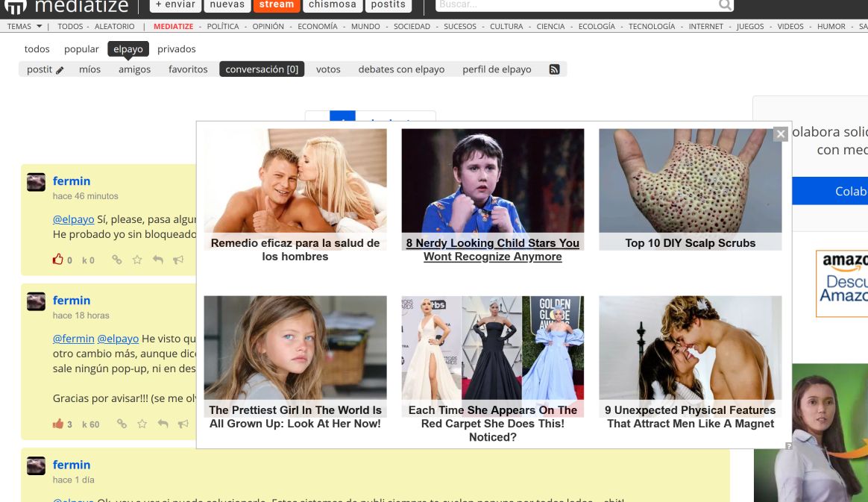
Task: Copy permalink of 46-minutes-ago post
Action: point(117,260)
